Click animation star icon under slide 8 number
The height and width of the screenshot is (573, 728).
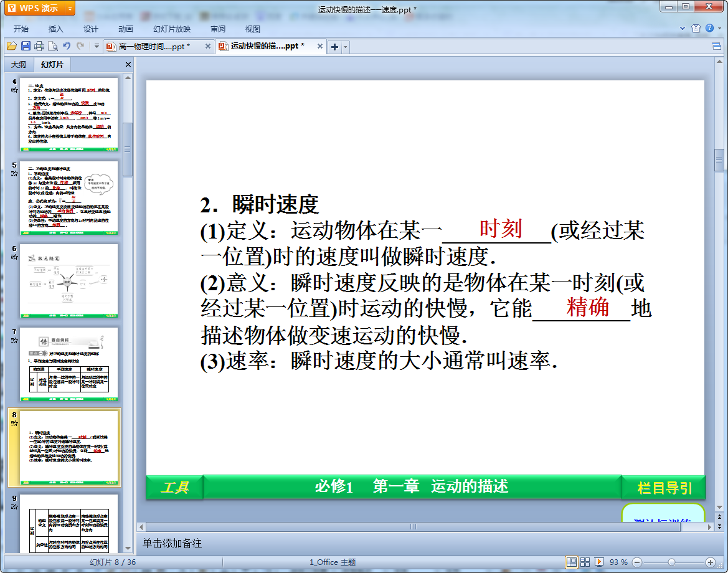(x=14, y=424)
